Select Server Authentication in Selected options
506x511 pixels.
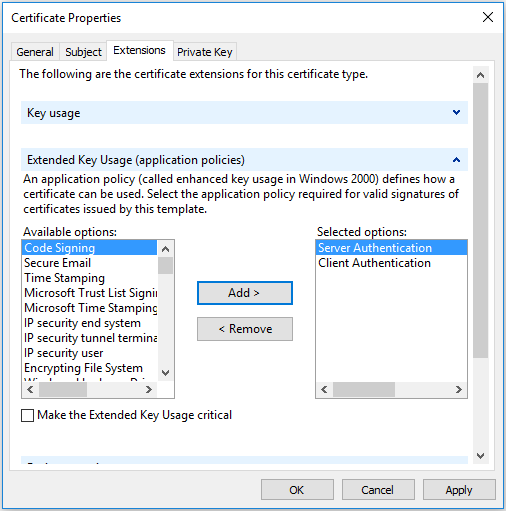(x=391, y=248)
